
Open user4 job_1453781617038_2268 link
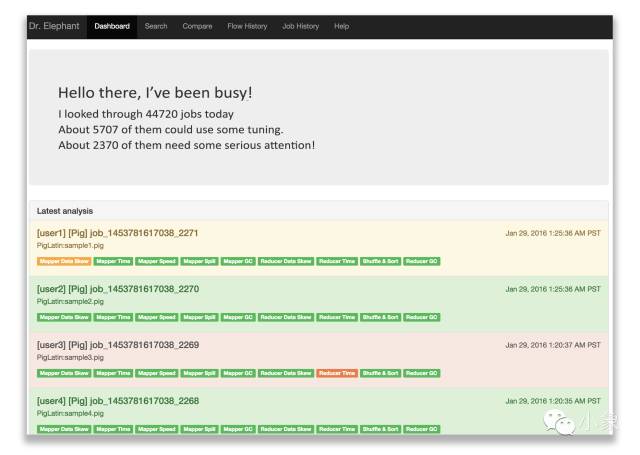118,401
